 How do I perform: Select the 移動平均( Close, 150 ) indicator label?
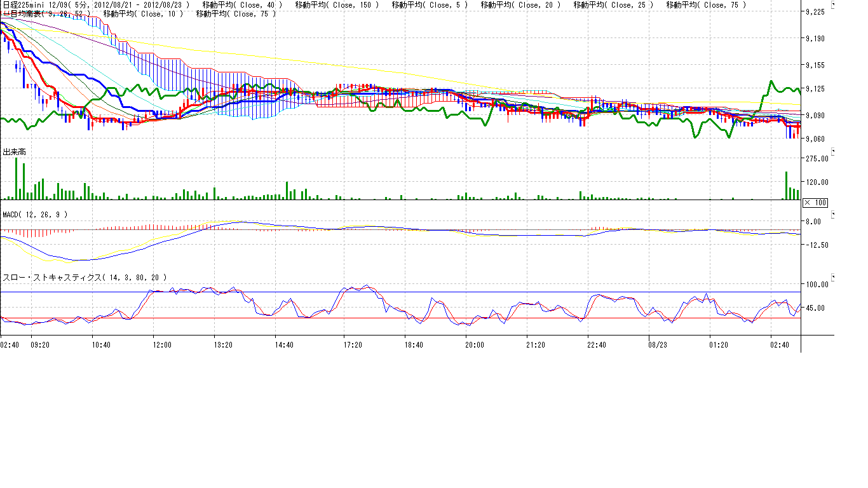pos(337,5)
